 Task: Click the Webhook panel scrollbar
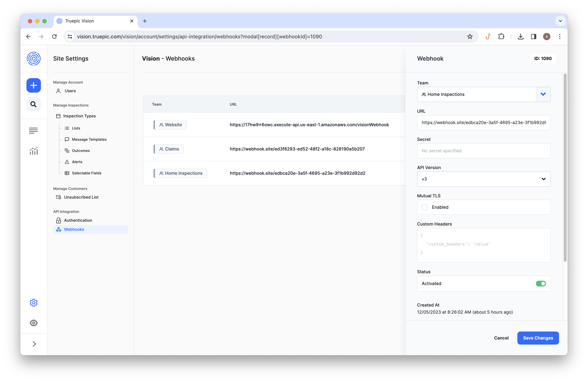565,167
